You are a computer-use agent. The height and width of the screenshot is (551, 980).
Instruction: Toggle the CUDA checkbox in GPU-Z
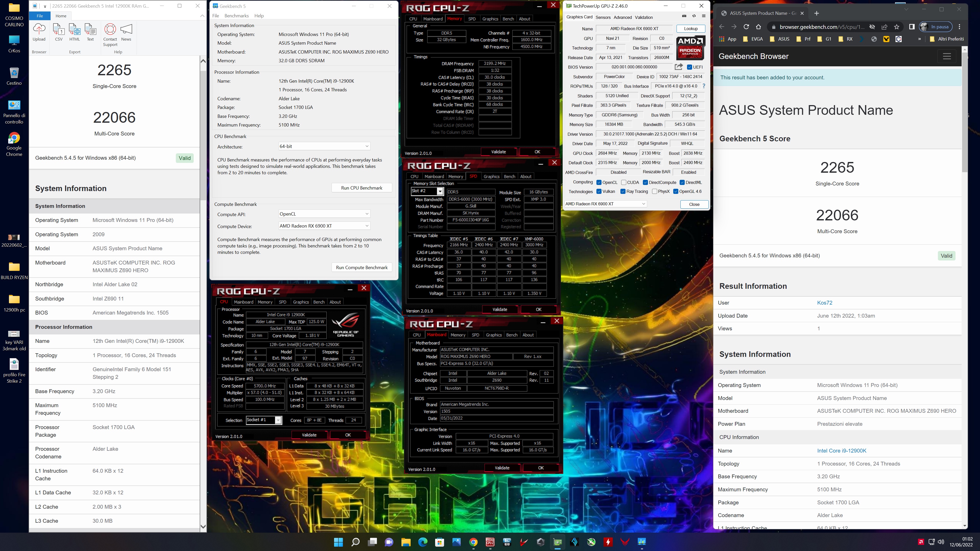tap(623, 182)
